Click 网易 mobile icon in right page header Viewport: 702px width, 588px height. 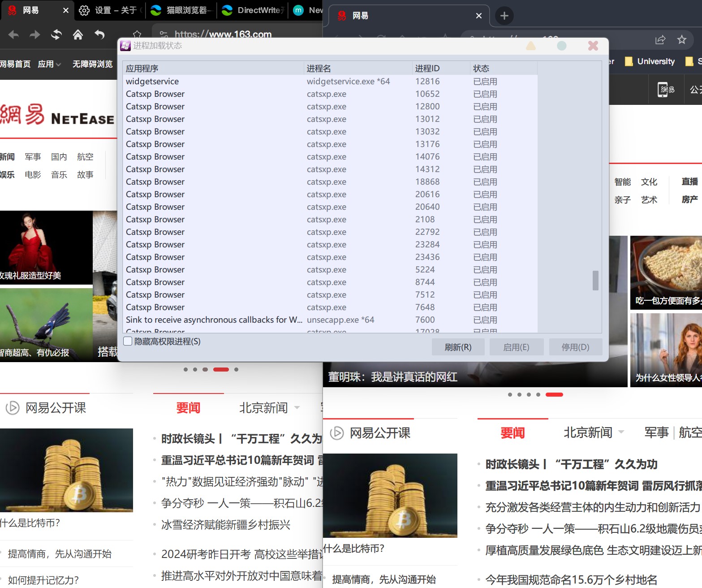(x=666, y=90)
